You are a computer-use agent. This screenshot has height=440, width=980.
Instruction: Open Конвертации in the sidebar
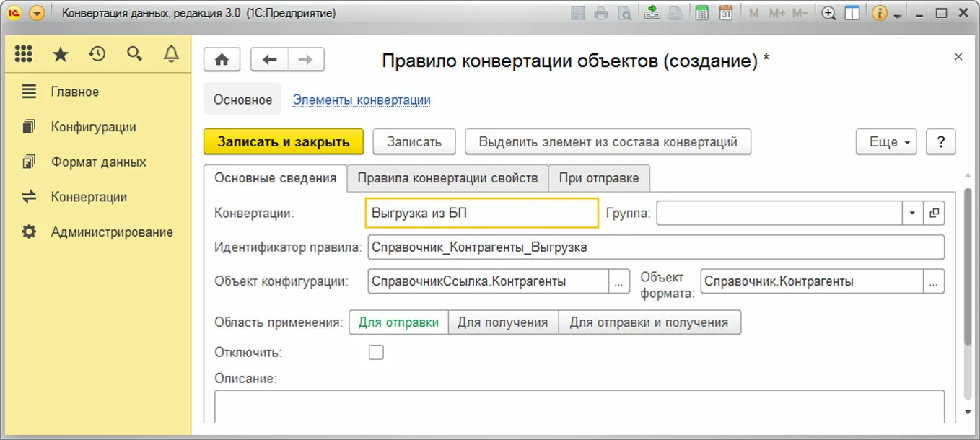pos(89,197)
